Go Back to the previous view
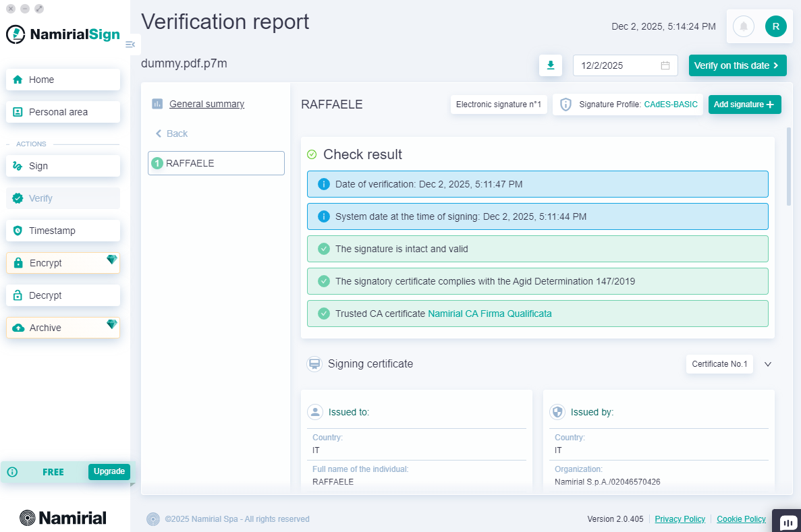Screen dimensions: 801x532 (x=171, y=134)
